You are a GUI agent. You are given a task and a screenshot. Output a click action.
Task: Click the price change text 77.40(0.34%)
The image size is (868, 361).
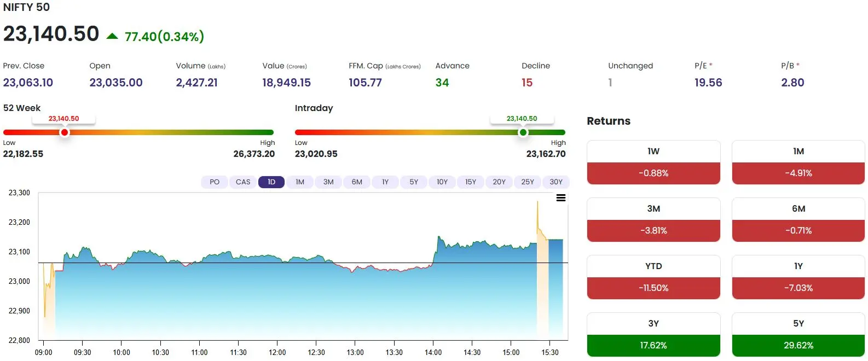164,37
